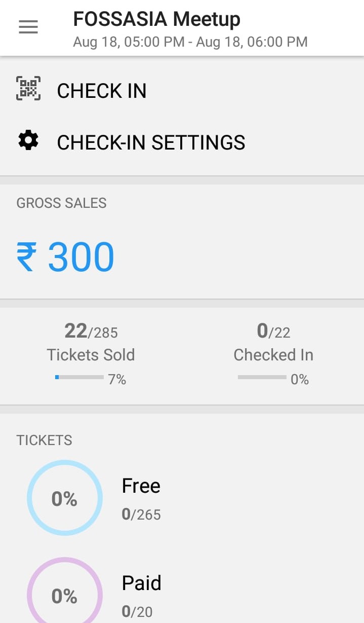Tap the QR code scan icon
364x623 pixels.
[28, 88]
